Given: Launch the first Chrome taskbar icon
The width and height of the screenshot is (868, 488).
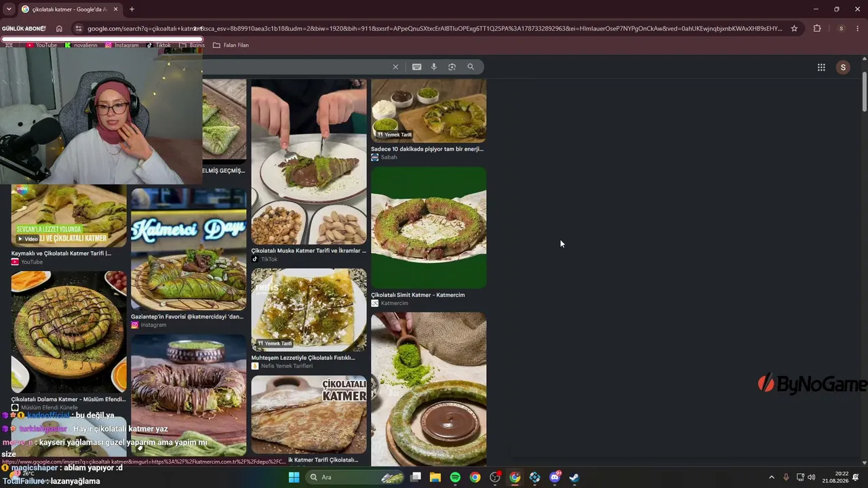Looking at the screenshot, I should coord(475,477).
